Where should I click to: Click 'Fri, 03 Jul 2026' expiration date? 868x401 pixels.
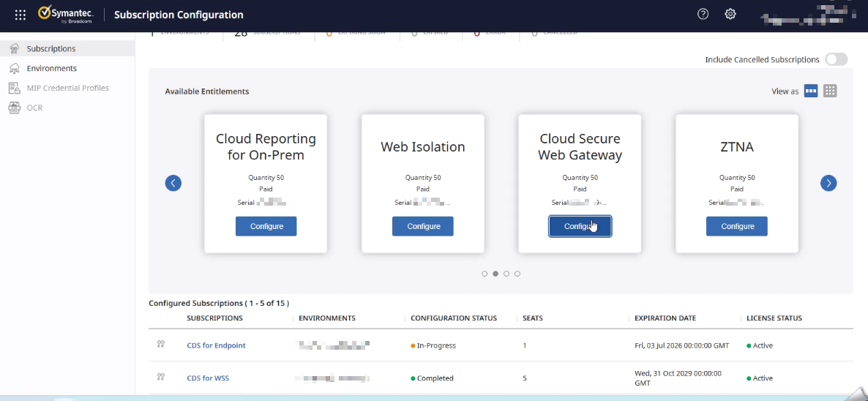pos(682,345)
